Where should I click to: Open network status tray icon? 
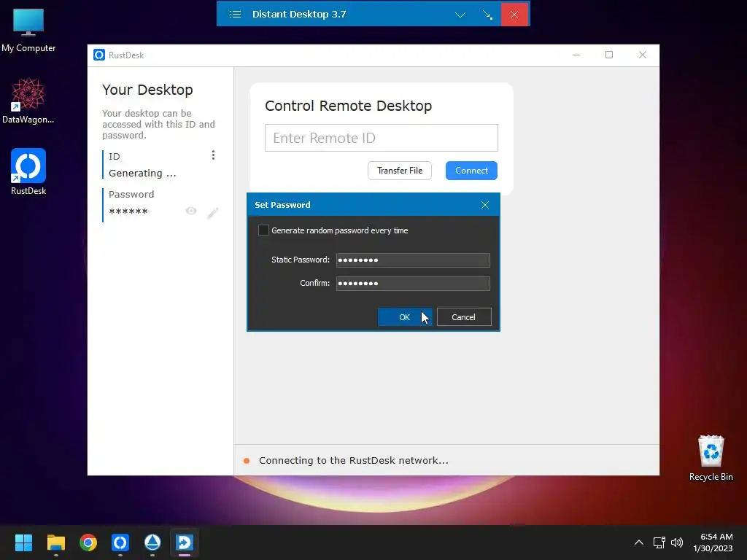tap(659, 542)
